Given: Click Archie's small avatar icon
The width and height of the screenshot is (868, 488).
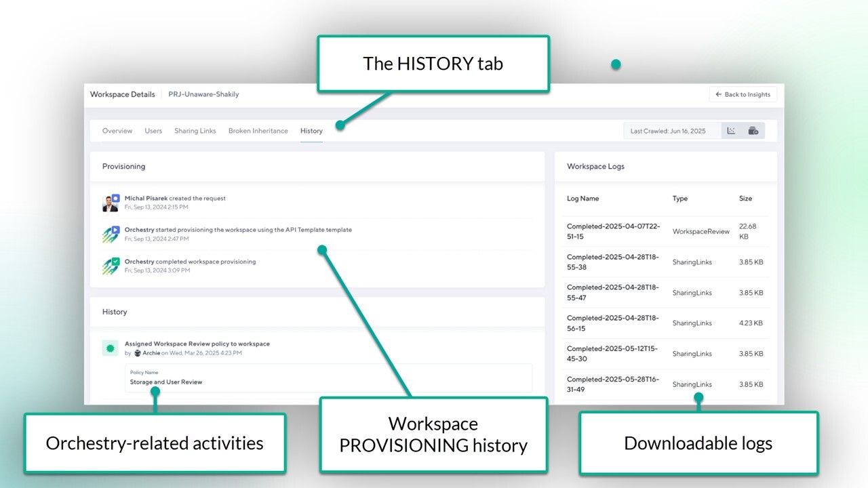Looking at the screenshot, I should point(138,353).
